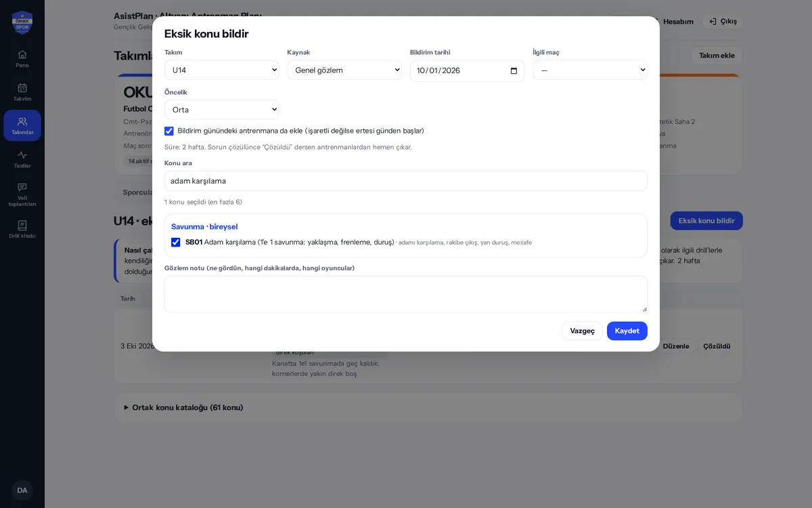
Task: Click the Düzenle button in table row
Action: (675, 346)
